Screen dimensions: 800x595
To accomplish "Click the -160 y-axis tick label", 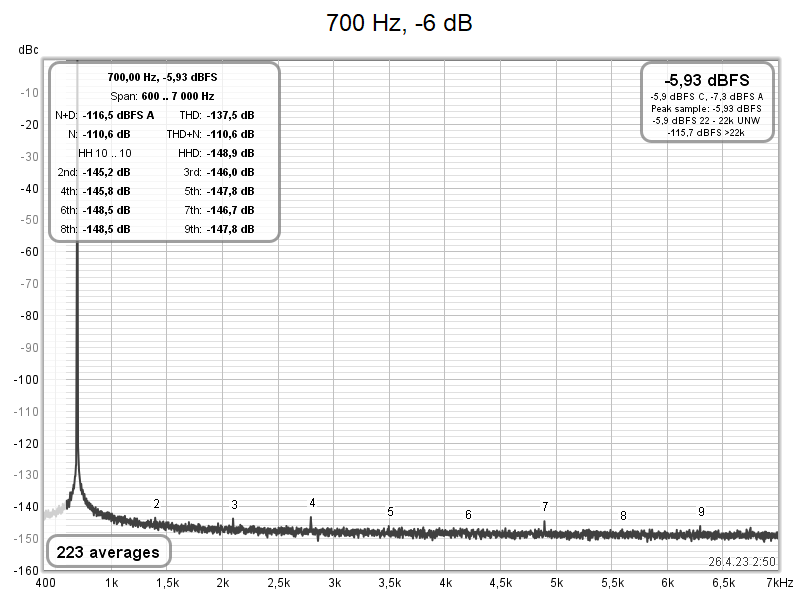I will [26, 571].
